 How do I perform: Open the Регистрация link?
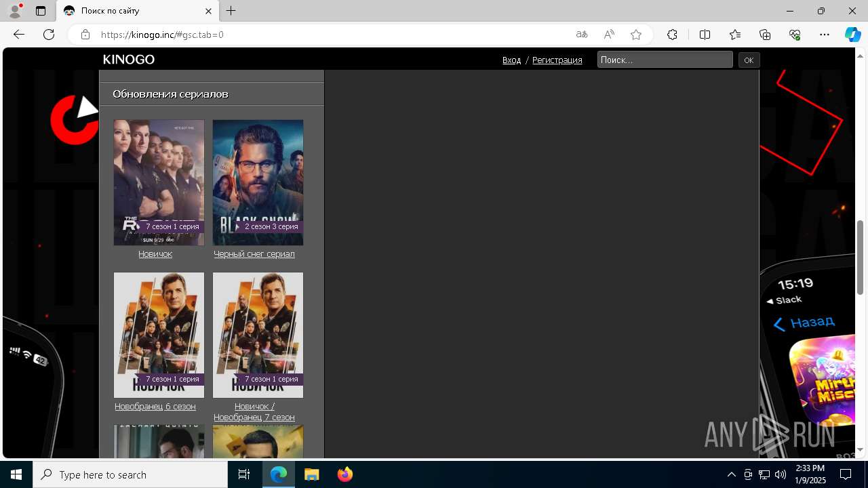tap(557, 60)
